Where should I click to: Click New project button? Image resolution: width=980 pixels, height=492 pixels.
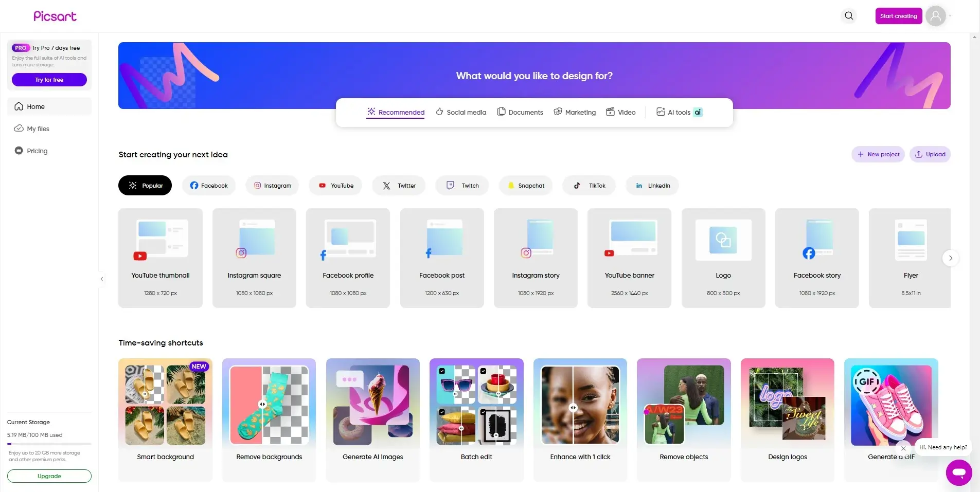(x=878, y=154)
